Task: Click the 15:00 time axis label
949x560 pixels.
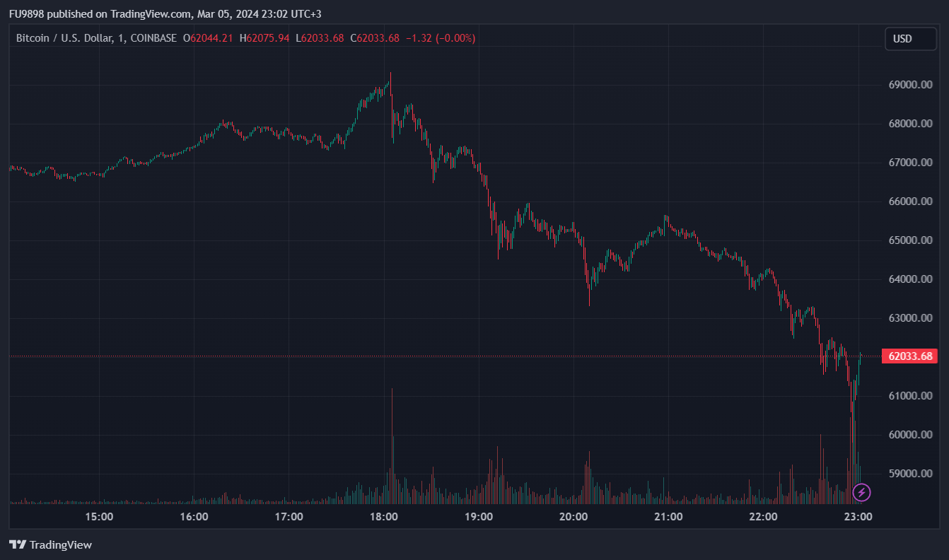Action: 99,517
